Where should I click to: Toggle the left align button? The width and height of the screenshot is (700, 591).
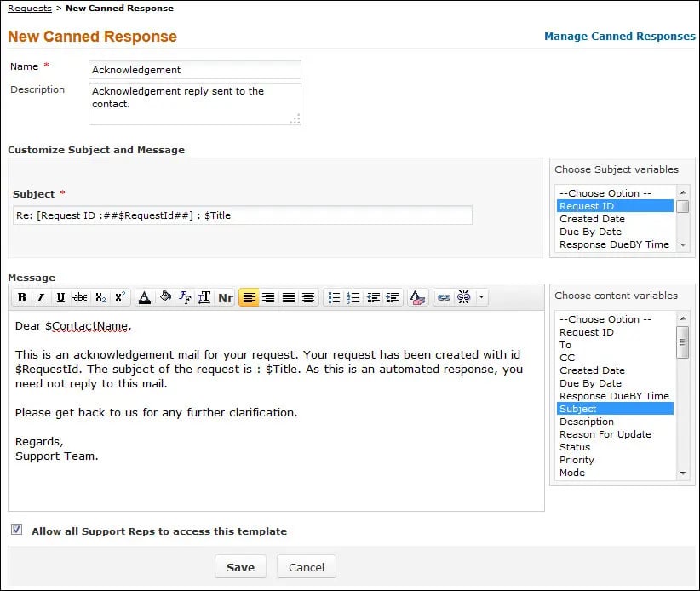point(249,297)
